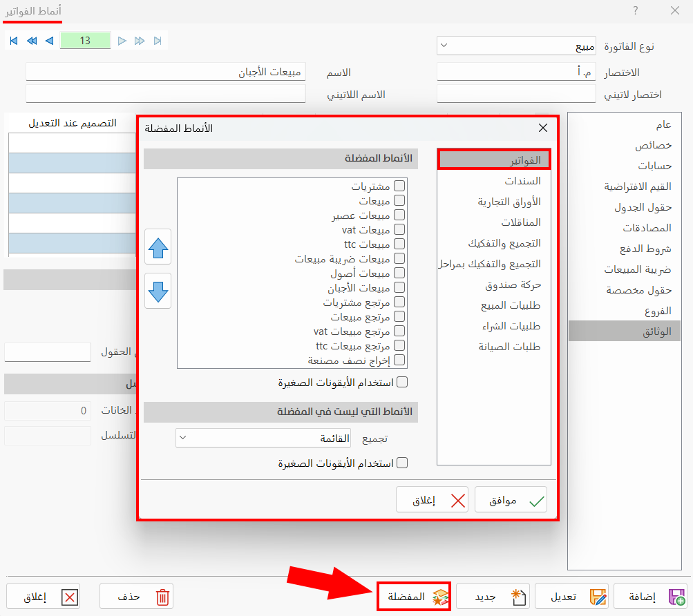Screen dimensions: 693x616
Task: Close the الأنماط المفضلة dialog with X
Action: click(x=543, y=128)
